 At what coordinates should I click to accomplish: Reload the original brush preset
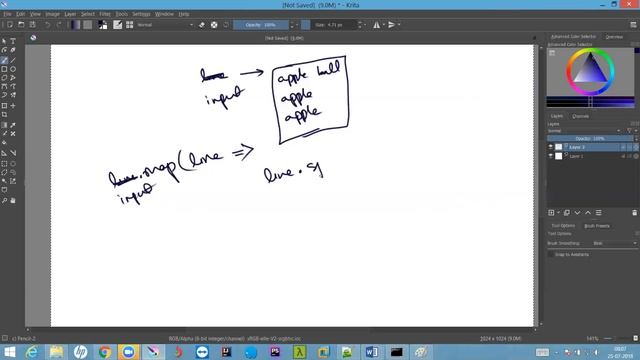coord(226,25)
